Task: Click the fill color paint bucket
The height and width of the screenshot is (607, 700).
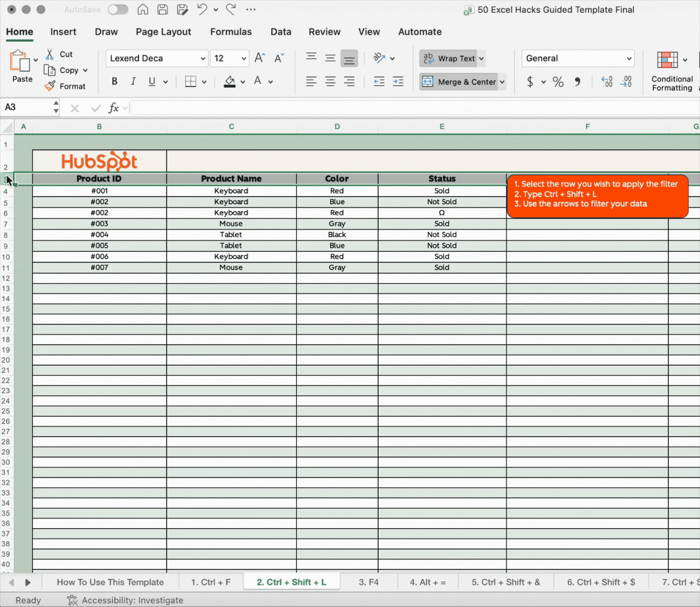Action: [x=229, y=82]
